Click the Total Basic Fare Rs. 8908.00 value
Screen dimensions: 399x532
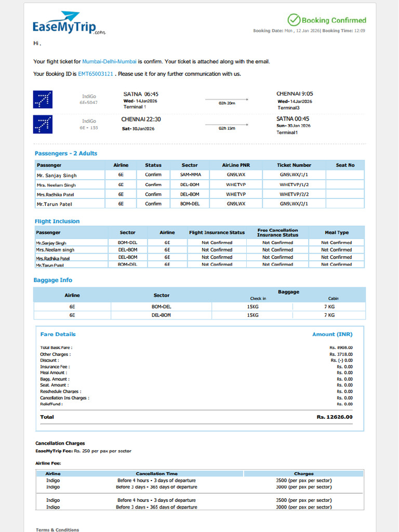pos(341,348)
